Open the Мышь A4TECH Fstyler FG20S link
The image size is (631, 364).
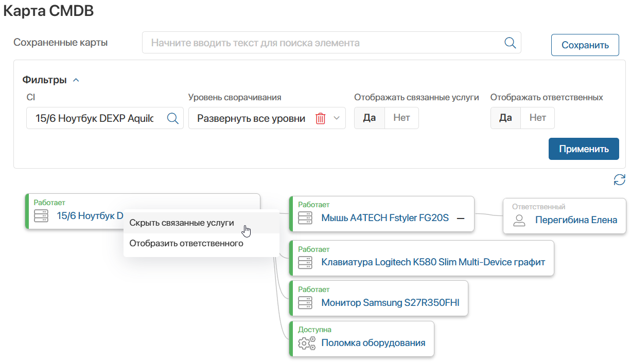click(x=385, y=218)
